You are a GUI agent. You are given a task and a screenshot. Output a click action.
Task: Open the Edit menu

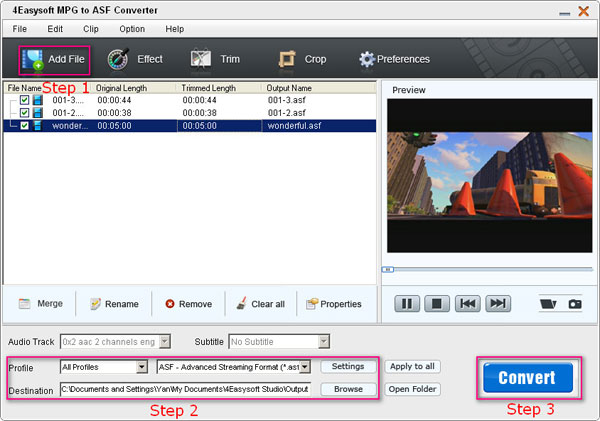click(55, 29)
